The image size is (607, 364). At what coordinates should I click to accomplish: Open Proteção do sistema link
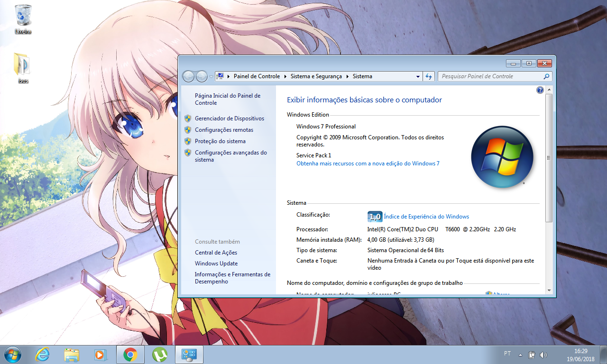click(220, 141)
